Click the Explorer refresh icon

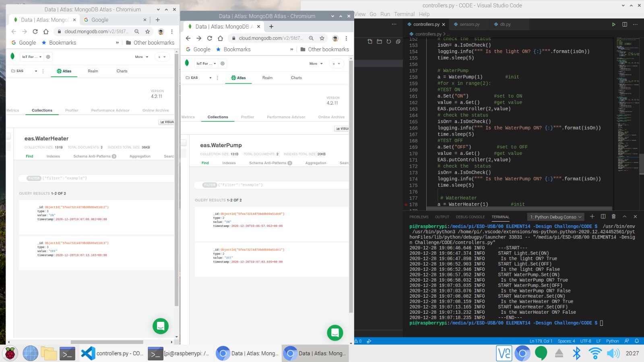click(x=388, y=41)
